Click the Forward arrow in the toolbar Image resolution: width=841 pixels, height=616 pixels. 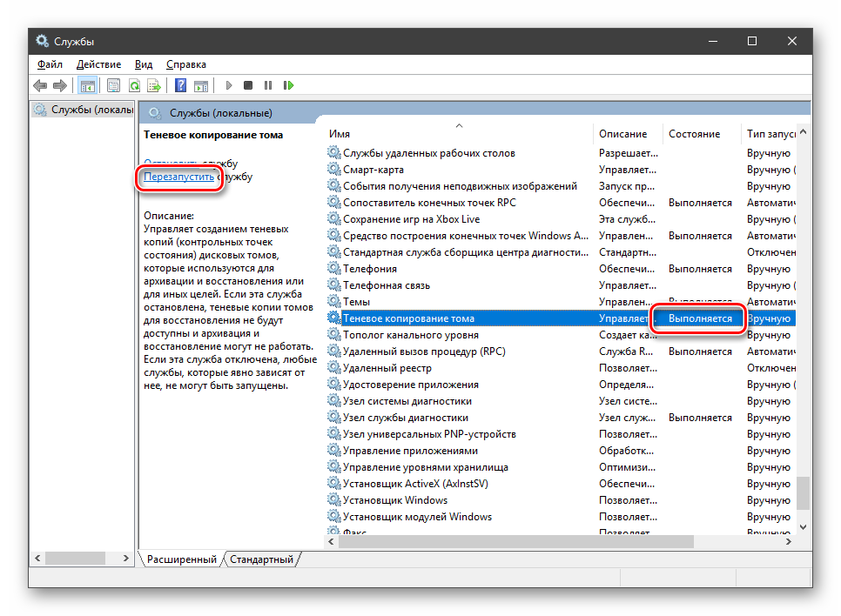pyautogui.click(x=60, y=85)
